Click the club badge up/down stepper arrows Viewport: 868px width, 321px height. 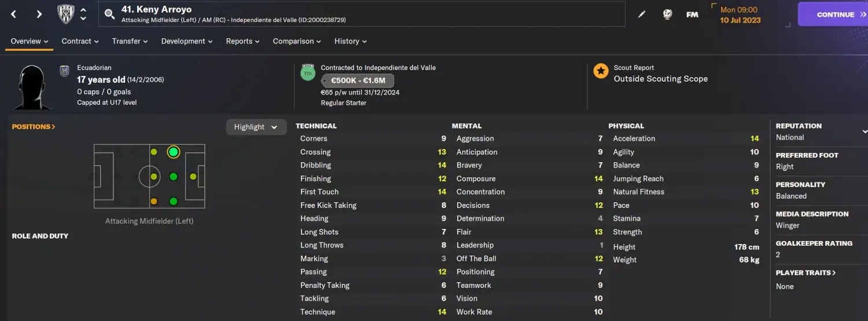(x=83, y=14)
